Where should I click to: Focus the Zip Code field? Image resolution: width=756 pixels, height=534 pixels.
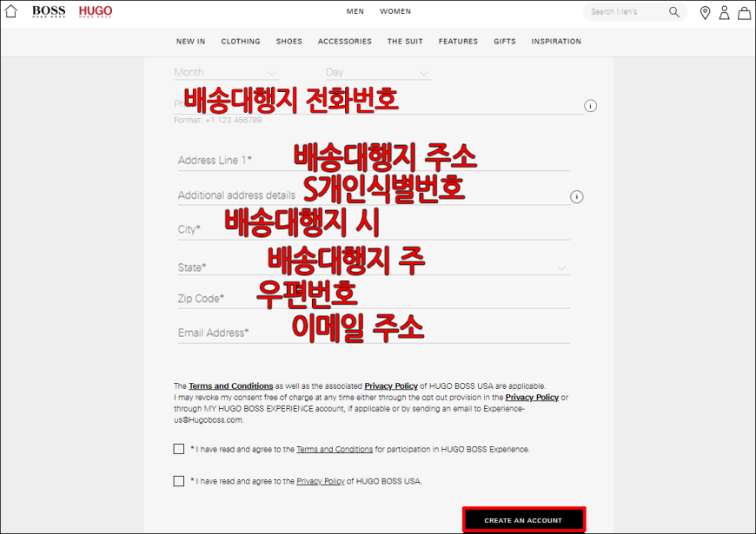374,299
